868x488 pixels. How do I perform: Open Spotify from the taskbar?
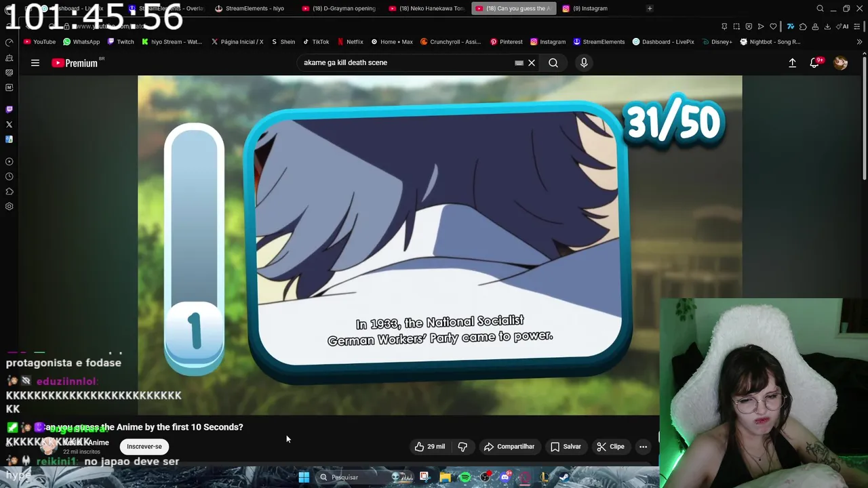(465, 477)
